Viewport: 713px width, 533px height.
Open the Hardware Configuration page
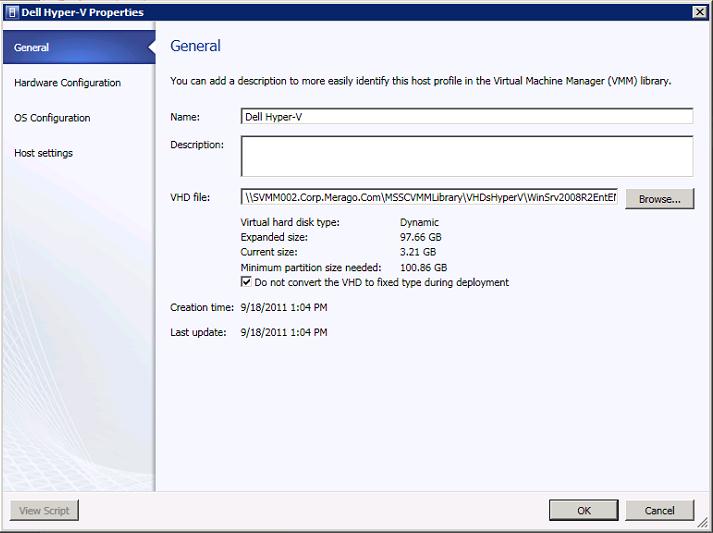[67, 83]
